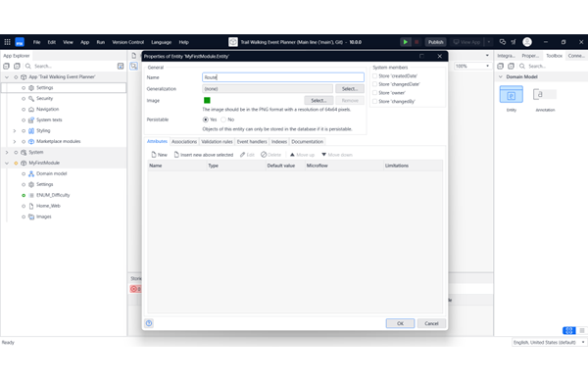Image resolution: width=588 pixels, height=382 pixels.
Task: Collapse the Domain Model toolbox section
Action: pyautogui.click(x=501, y=76)
